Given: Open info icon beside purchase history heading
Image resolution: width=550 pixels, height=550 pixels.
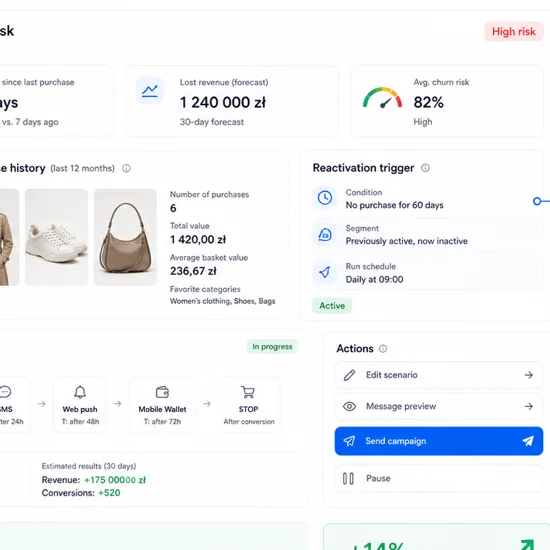Looking at the screenshot, I should (126, 168).
